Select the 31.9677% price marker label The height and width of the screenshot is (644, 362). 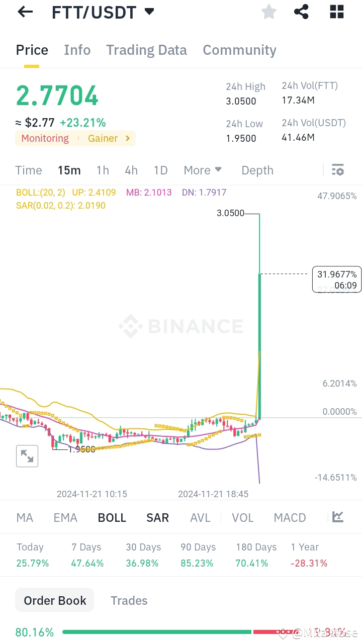[336, 279]
